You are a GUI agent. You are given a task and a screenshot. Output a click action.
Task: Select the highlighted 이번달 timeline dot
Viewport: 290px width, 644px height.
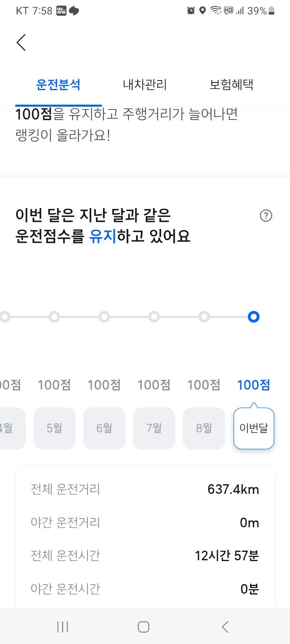coord(253,317)
